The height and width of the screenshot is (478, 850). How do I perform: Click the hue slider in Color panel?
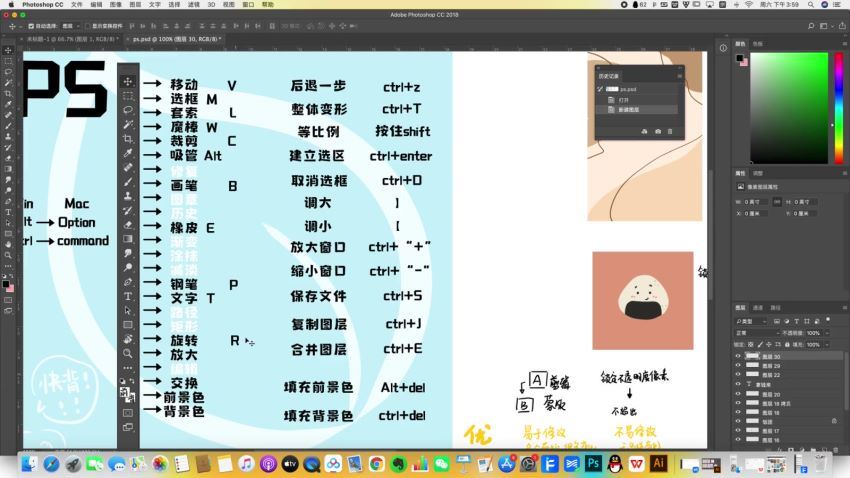[839, 107]
